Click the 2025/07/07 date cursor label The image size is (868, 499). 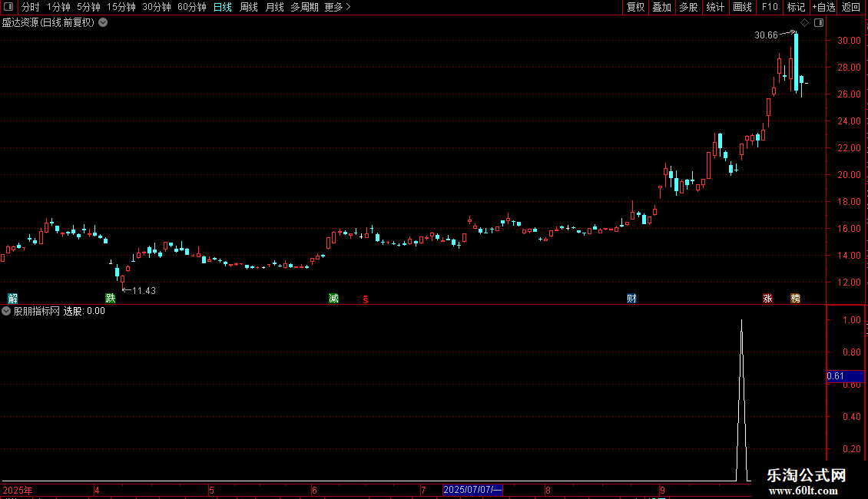point(472,490)
